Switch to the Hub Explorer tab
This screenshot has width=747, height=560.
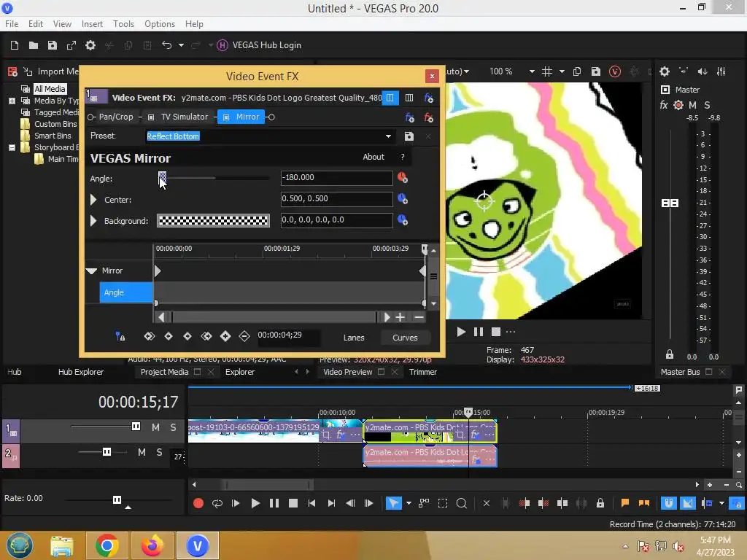click(80, 372)
